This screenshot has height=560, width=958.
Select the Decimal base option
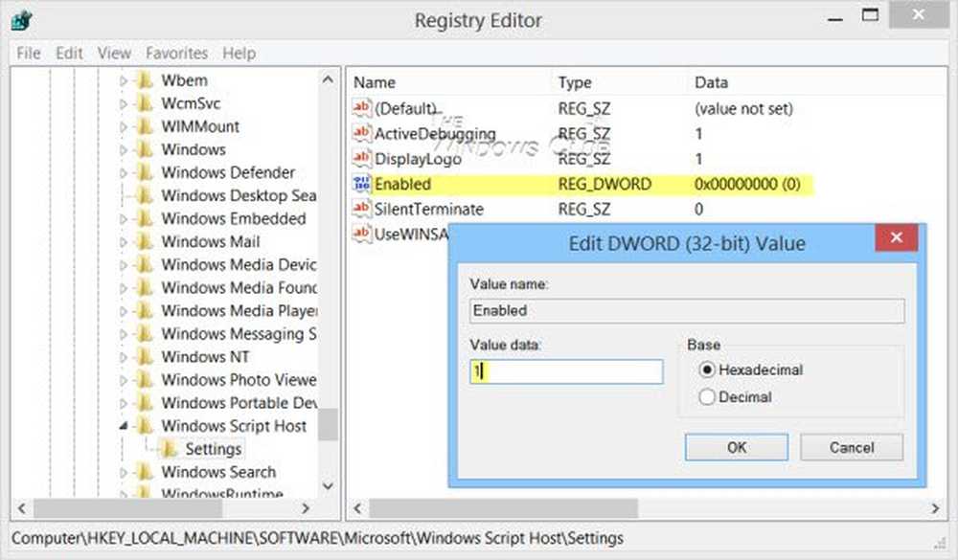point(708,397)
